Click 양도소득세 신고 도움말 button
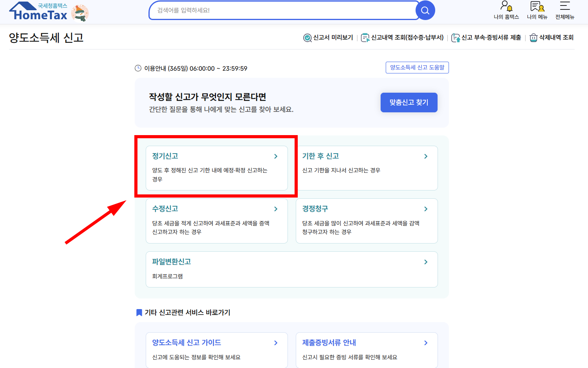The width and height of the screenshot is (588, 368). (417, 68)
